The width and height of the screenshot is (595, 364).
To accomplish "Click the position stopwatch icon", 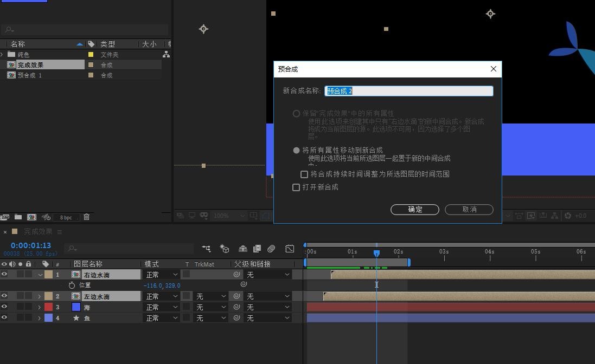I will 72,285.
